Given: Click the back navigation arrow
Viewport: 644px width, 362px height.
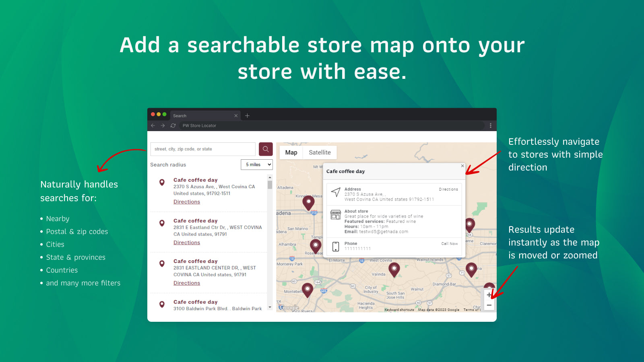Looking at the screenshot, I should pyautogui.click(x=153, y=125).
